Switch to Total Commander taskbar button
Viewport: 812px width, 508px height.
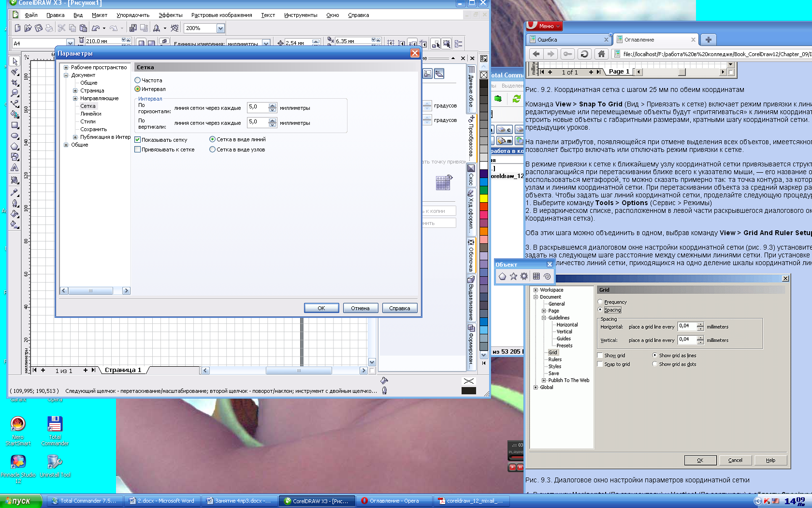(85, 501)
